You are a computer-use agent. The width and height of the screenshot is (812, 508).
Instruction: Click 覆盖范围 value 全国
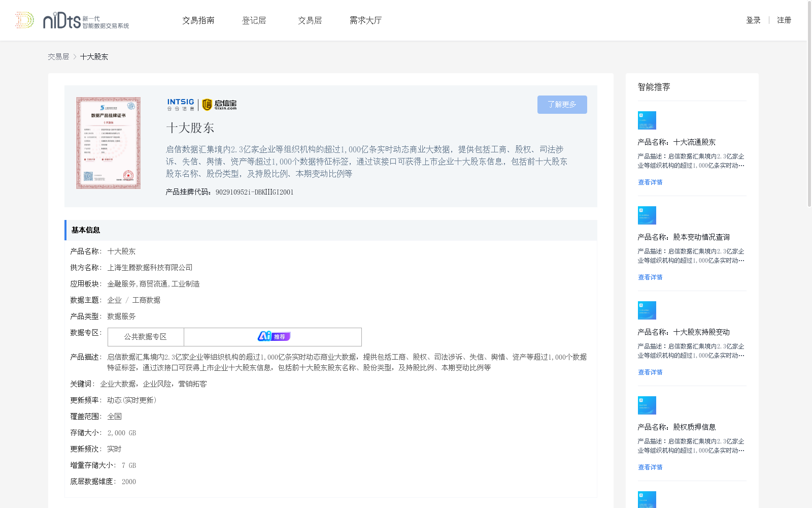coord(114,417)
